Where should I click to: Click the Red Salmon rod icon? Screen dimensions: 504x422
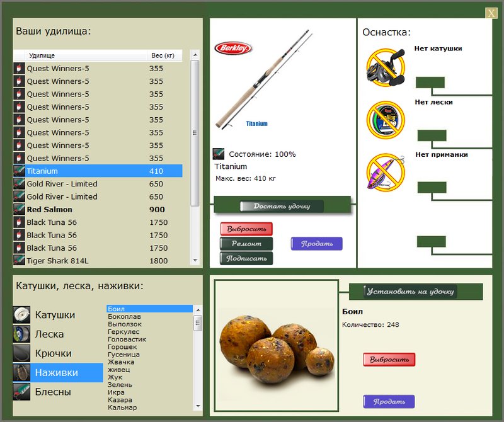click(x=19, y=209)
